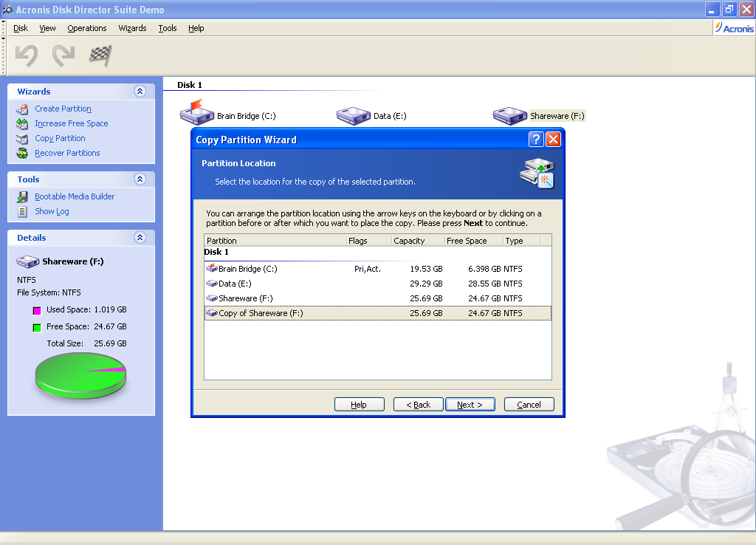
Task: Open the Copy Partition link
Action: coord(60,138)
